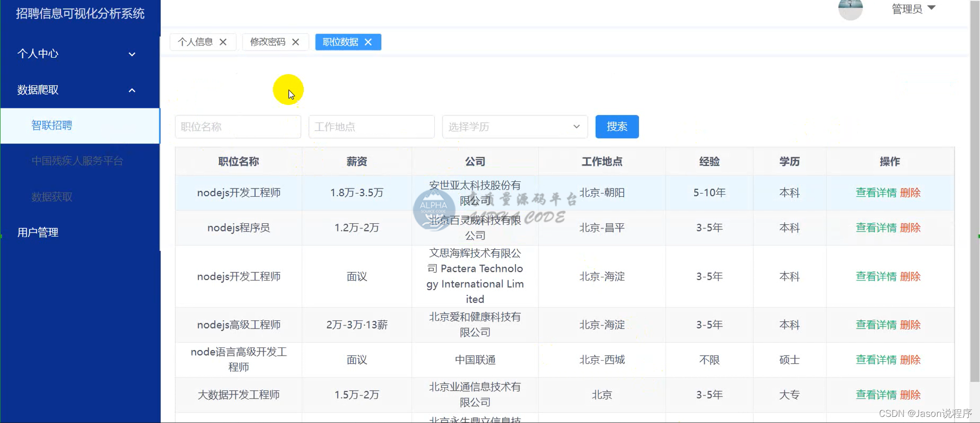Image resolution: width=980 pixels, height=423 pixels.
Task: Open 中国残疾人服务平台 sidebar item
Action: coord(80,161)
